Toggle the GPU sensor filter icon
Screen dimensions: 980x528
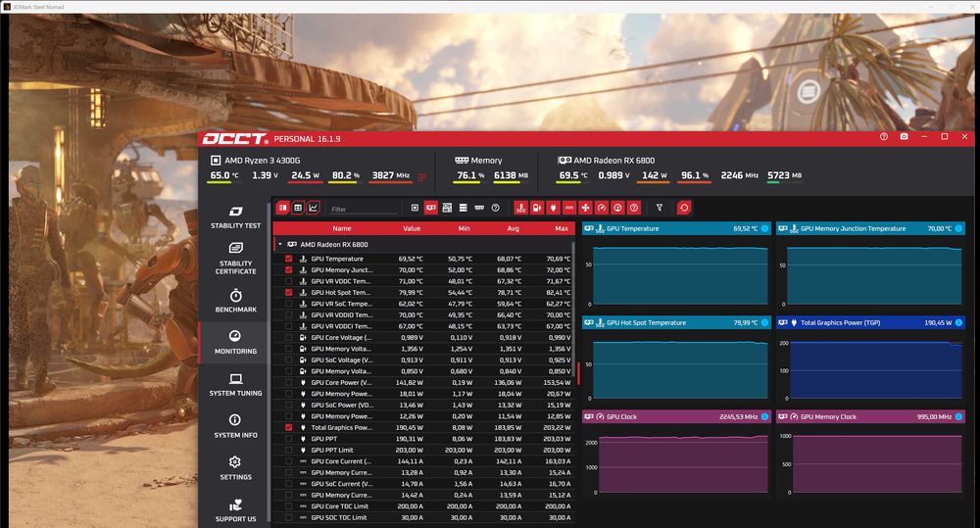pos(430,208)
